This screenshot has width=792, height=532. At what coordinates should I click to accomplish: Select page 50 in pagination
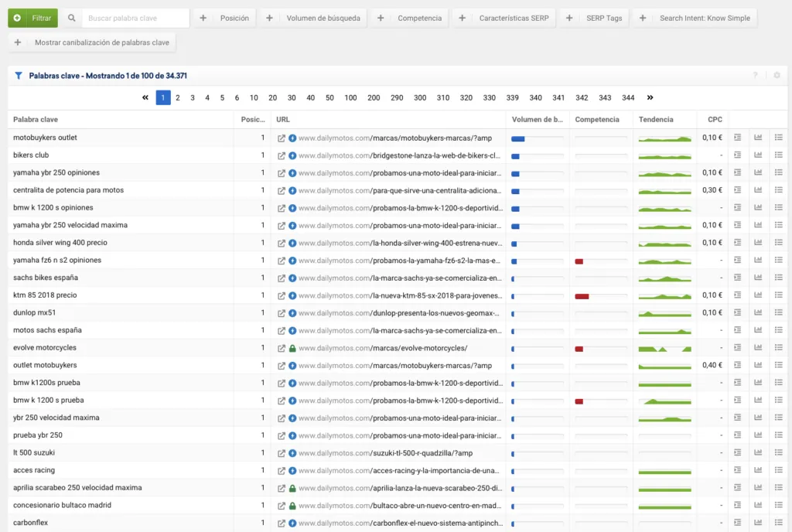(x=329, y=98)
